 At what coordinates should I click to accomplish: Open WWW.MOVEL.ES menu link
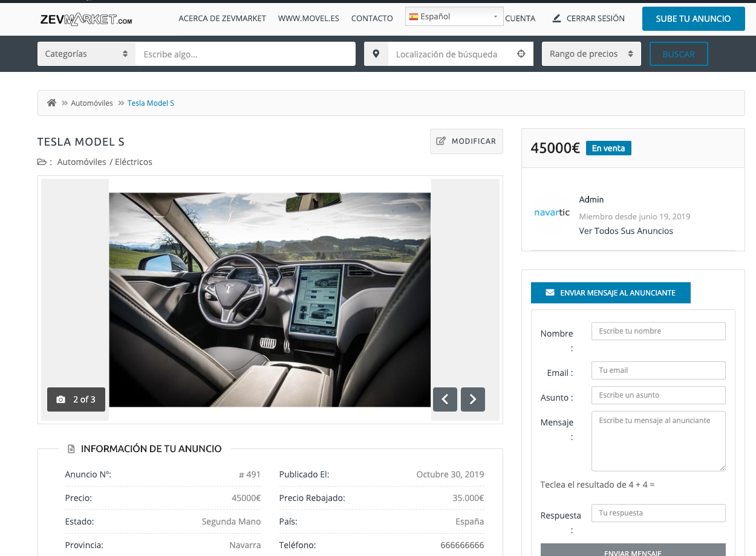pyautogui.click(x=308, y=18)
